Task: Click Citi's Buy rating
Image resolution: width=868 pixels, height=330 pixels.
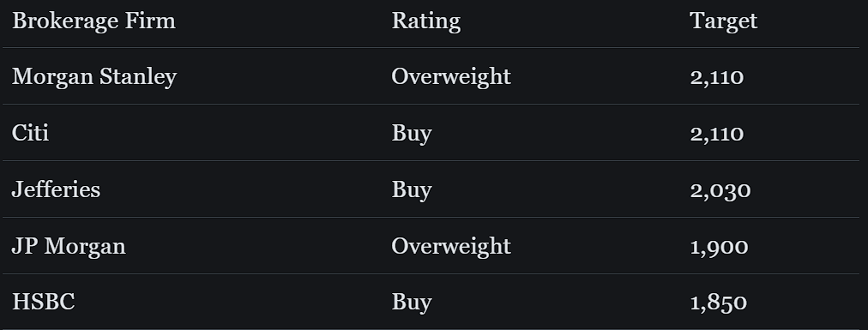Action: pyautogui.click(x=412, y=134)
